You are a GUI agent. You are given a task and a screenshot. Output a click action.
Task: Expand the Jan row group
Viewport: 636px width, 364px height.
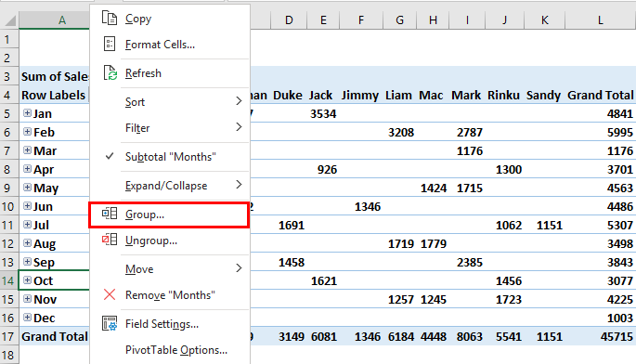(x=27, y=113)
